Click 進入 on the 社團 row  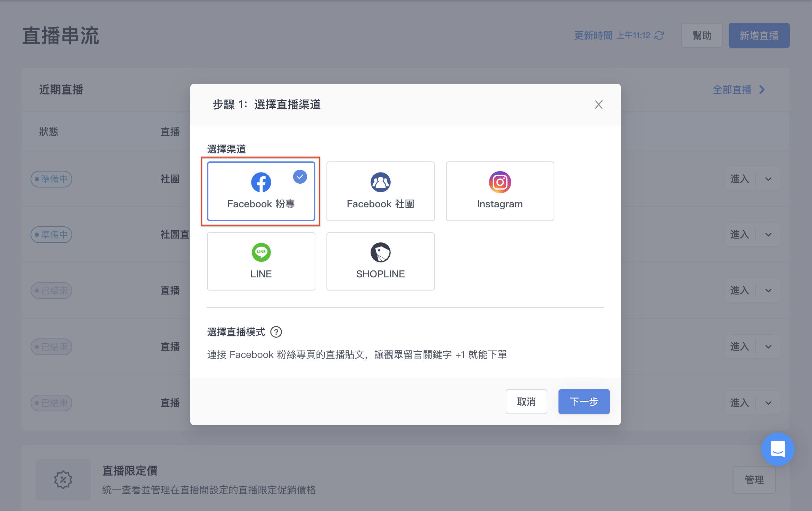pos(740,179)
